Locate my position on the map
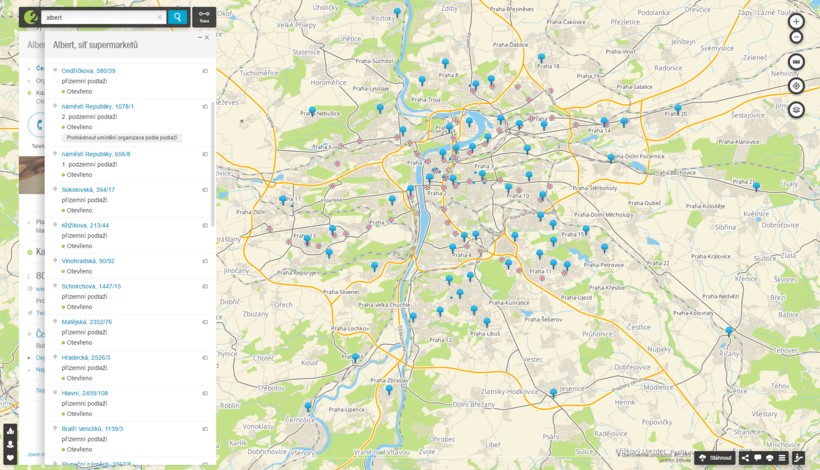Viewport: 820px width, 470px height. [x=796, y=86]
